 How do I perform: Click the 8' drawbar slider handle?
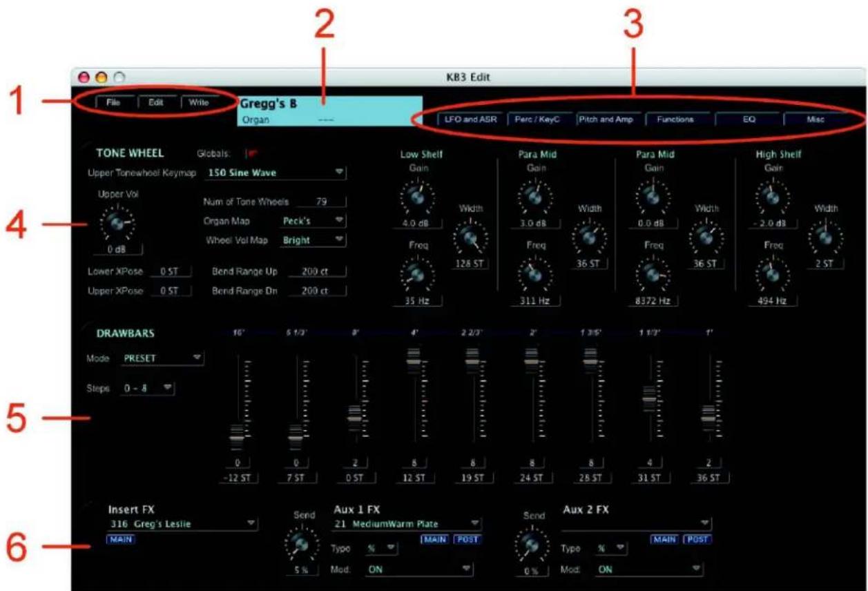click(x=354, y=418)
